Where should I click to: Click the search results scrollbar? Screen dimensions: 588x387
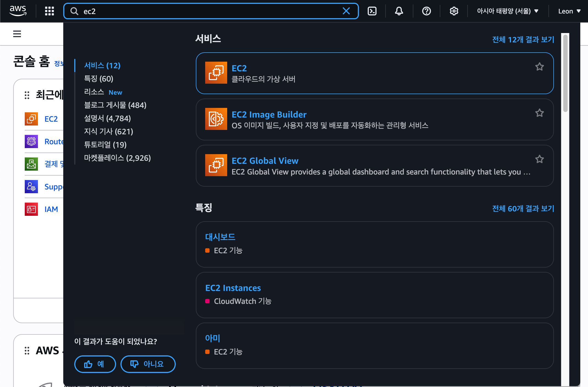(565, 73)
